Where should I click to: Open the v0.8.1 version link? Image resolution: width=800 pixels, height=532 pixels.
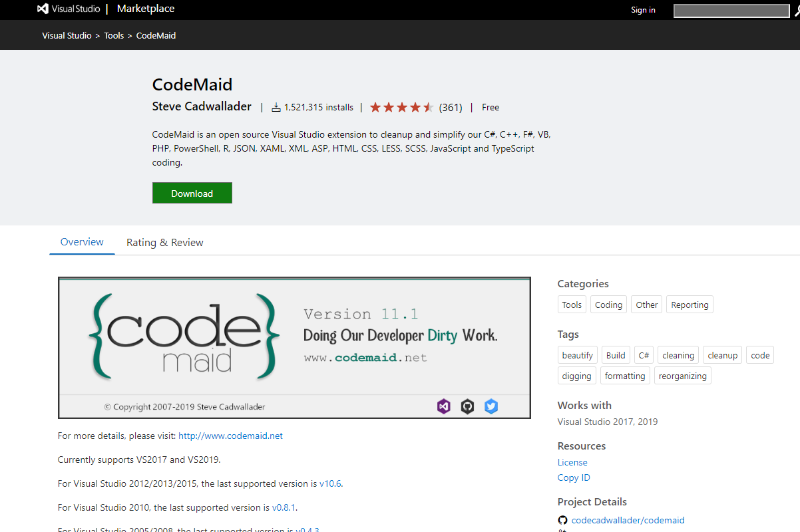[x=284, y=507]
